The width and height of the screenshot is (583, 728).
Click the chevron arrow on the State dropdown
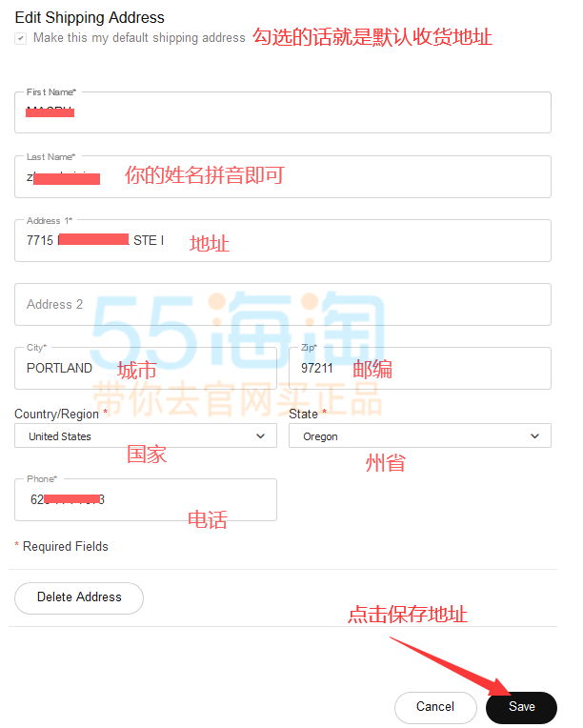[534, 436]
